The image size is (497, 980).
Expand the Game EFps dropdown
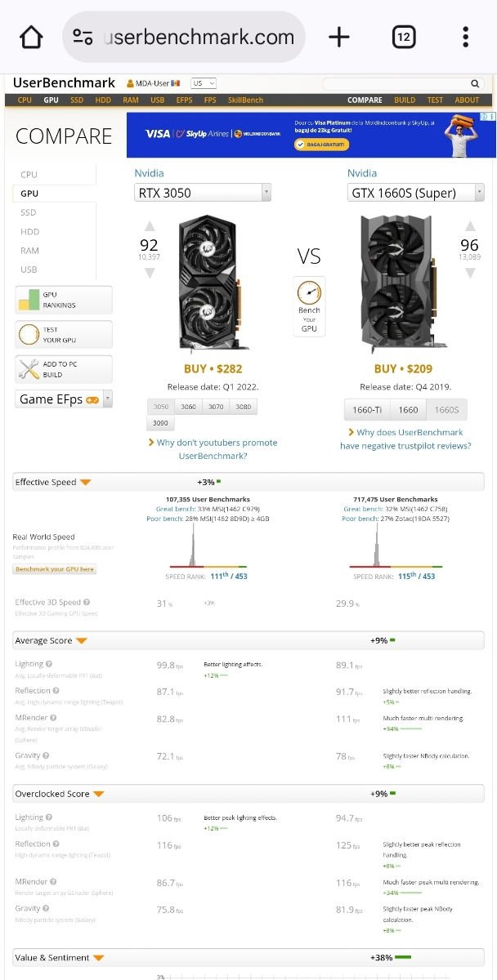(108, 399)
